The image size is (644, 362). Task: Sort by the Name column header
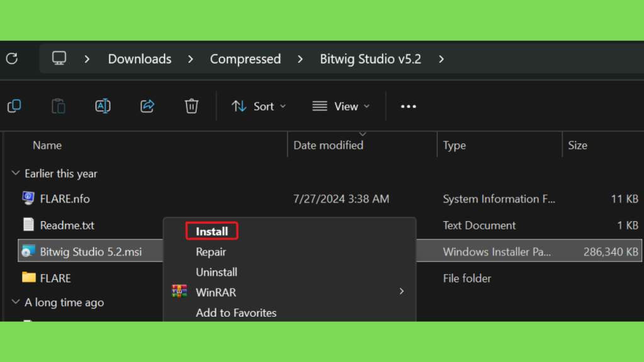pos(47,145)
